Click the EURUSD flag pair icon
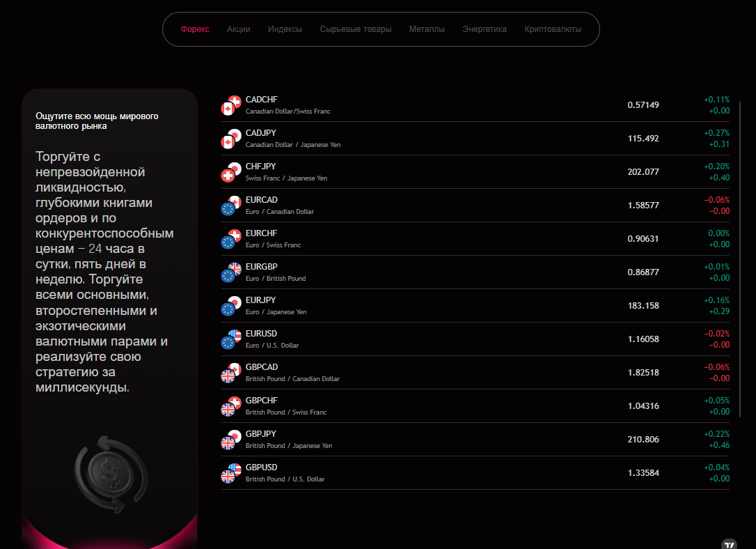Viewport: 756px width, 549px height. pyautogui.click(x=231, y=339)
